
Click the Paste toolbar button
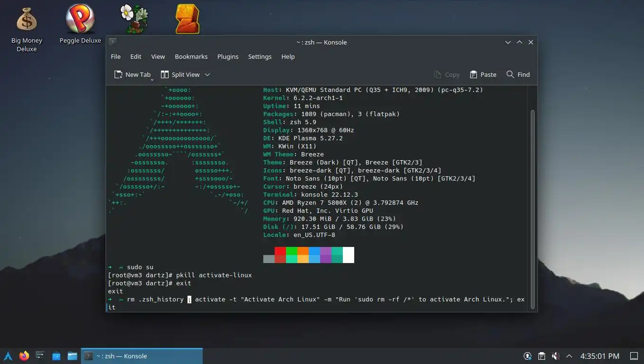point(483,74)
